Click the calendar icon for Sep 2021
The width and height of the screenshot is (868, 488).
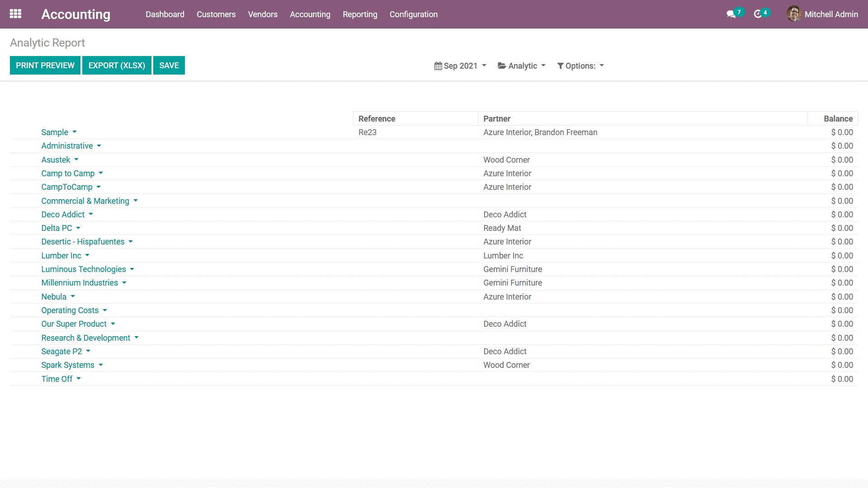pos(438,66)
